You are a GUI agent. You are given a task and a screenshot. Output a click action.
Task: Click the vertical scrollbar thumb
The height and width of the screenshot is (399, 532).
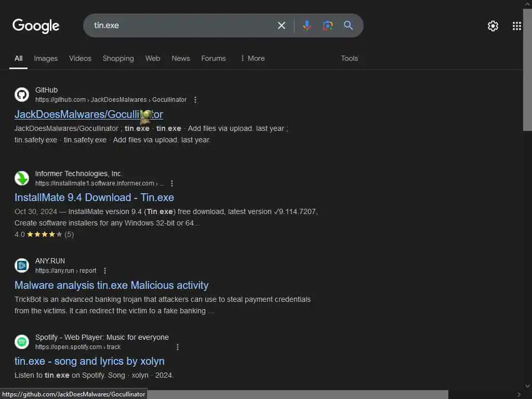[527, 70]
